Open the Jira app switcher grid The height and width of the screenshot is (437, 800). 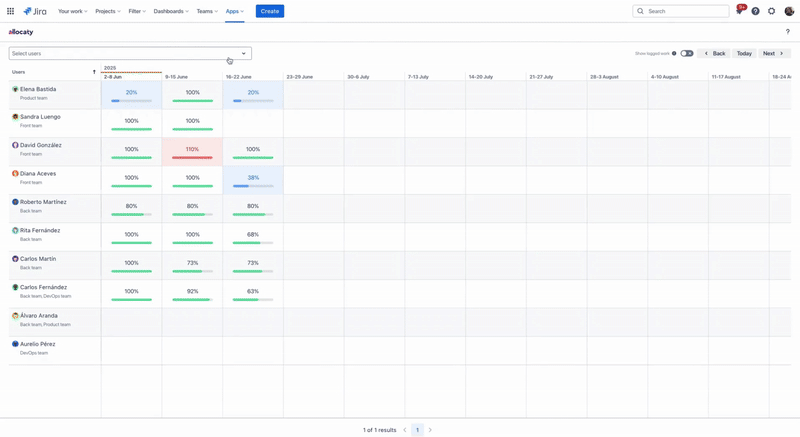(11, 11)
